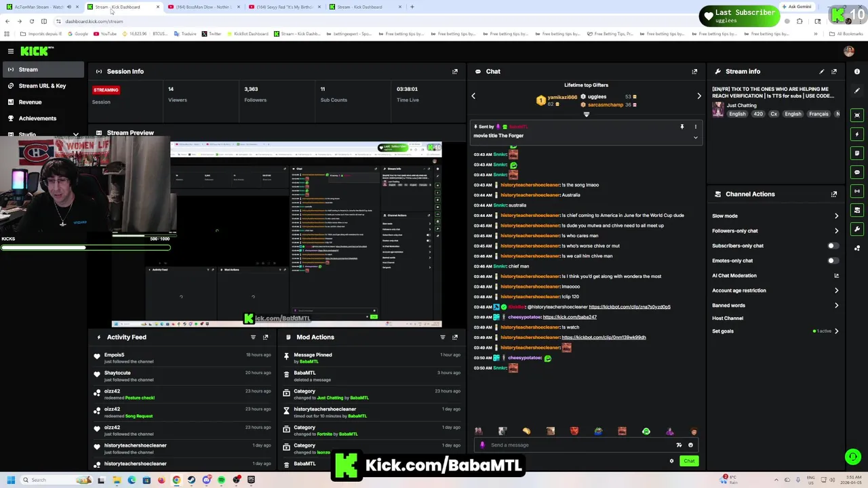Open the hamburger menu beside the Kick logo
Viewport: 868px width, 488px height.
click(x=11, y=51)
